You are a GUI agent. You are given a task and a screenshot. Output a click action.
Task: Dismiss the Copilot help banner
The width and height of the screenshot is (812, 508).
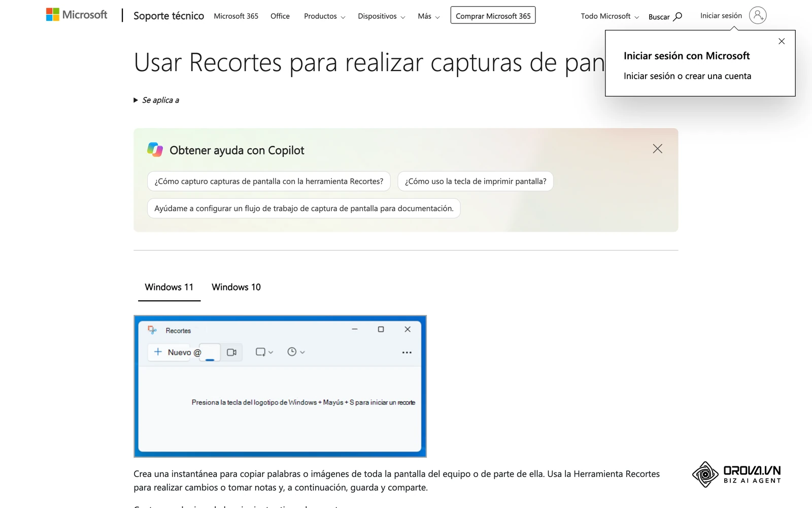[657, 149]
